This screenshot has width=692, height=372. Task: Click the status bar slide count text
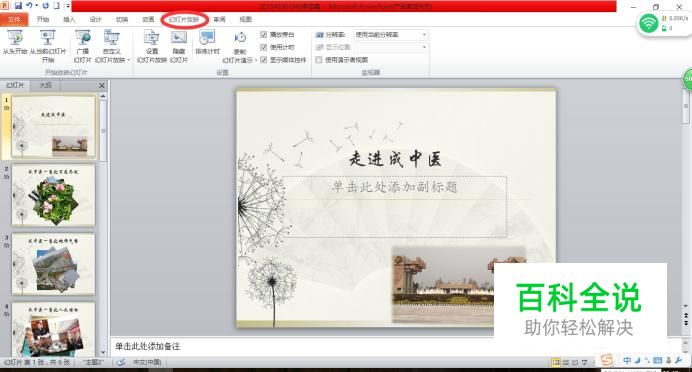(37, 362)
